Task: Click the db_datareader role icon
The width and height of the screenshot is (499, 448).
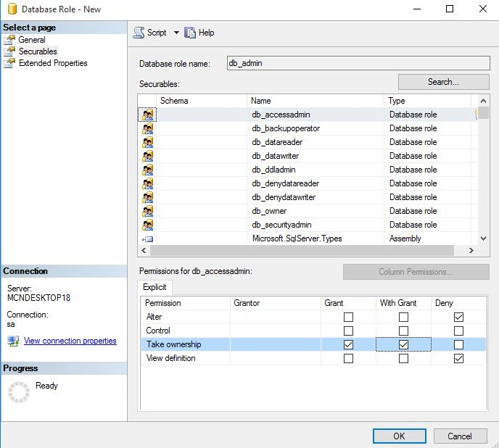Action: click(x=147, y=142)
